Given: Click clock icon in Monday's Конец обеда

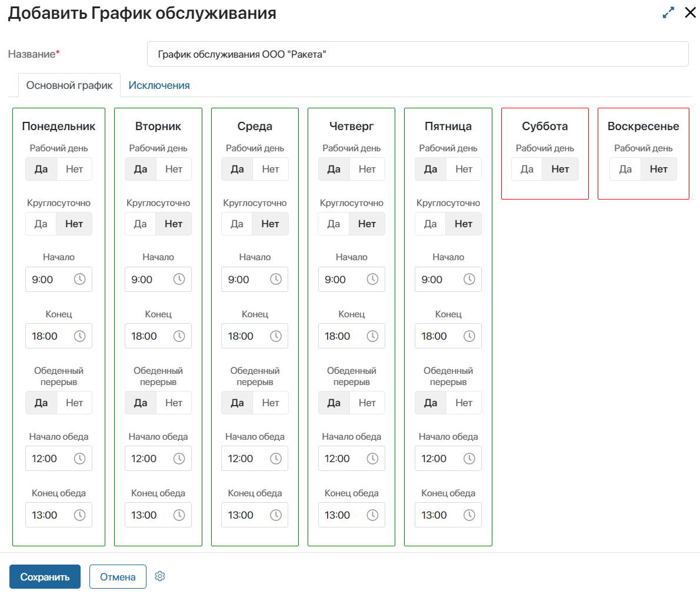Looking at the screenshot, I should pyautogui.click(x=79, y=515).
